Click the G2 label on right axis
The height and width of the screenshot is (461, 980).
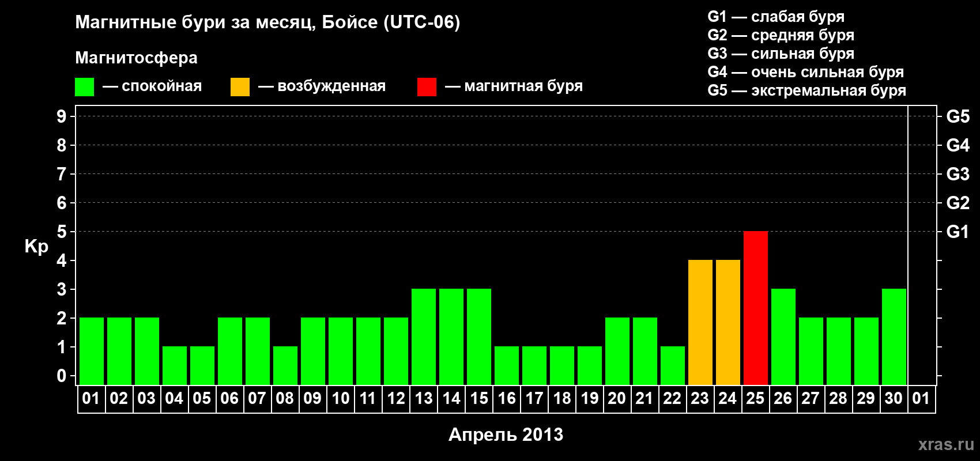click(958, 203)
